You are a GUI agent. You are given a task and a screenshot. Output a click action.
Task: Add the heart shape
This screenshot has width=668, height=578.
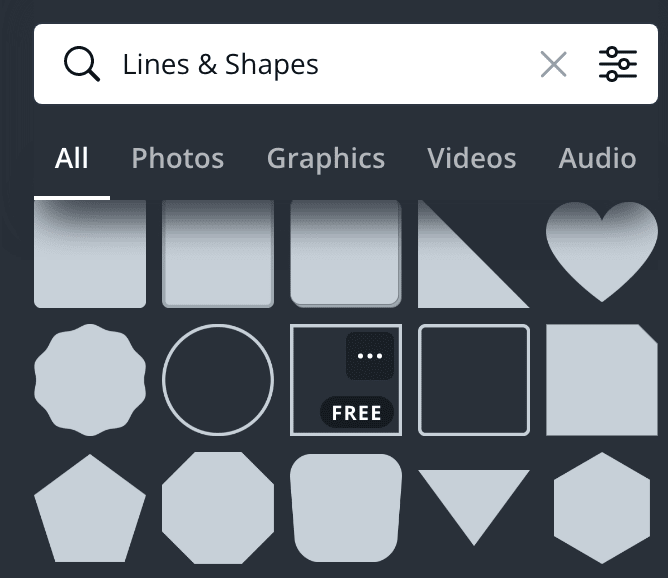[x=602, y=252]
